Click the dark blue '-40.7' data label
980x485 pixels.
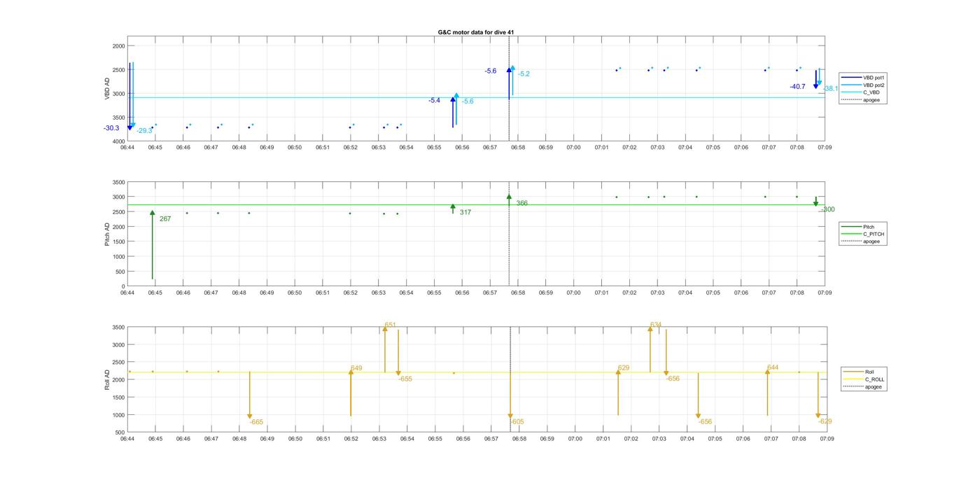pos(797,87)
